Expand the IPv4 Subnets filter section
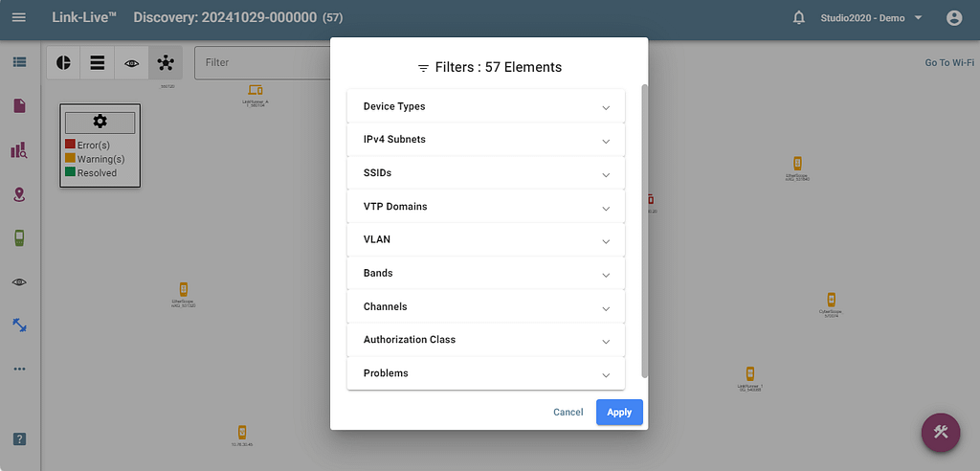 pos(485,140)
